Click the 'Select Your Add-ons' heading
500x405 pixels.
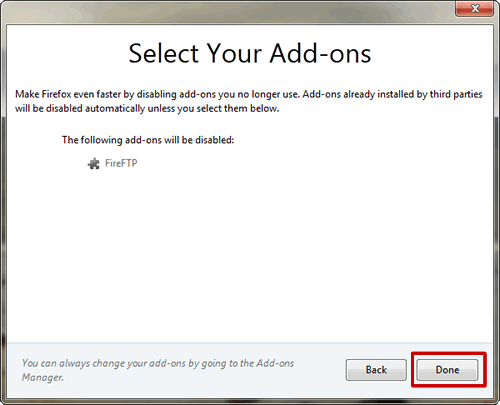(250, 53)
